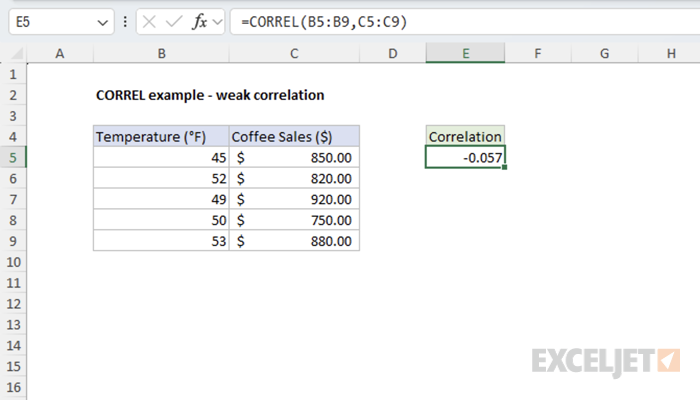
Task: Select row 16 header
Action: coord(13,388)
